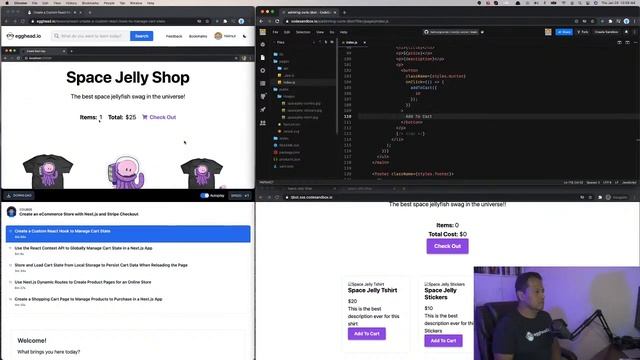The height and width of the screenshot is (360, 640).
Task: Open the View menu in CodeSandbox
Action: click(x=320, y=32)
